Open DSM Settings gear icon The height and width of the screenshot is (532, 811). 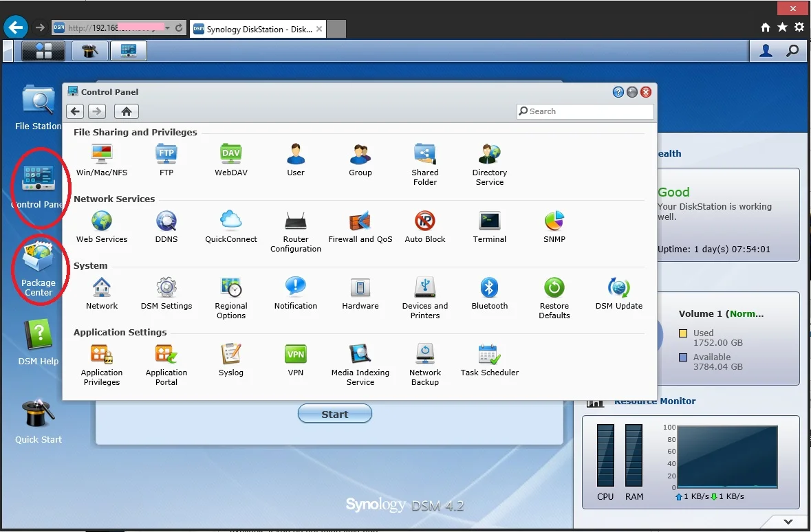(x=166, y=293)
